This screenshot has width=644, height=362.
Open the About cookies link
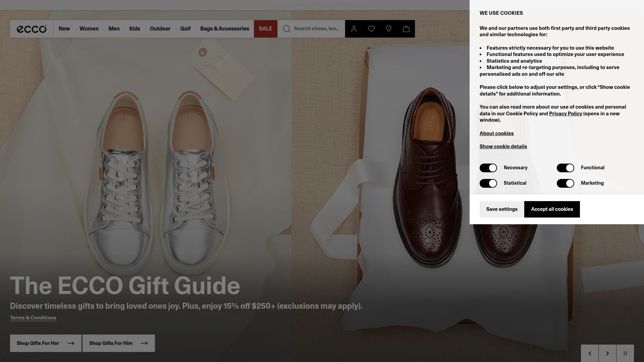coord(496,133)
